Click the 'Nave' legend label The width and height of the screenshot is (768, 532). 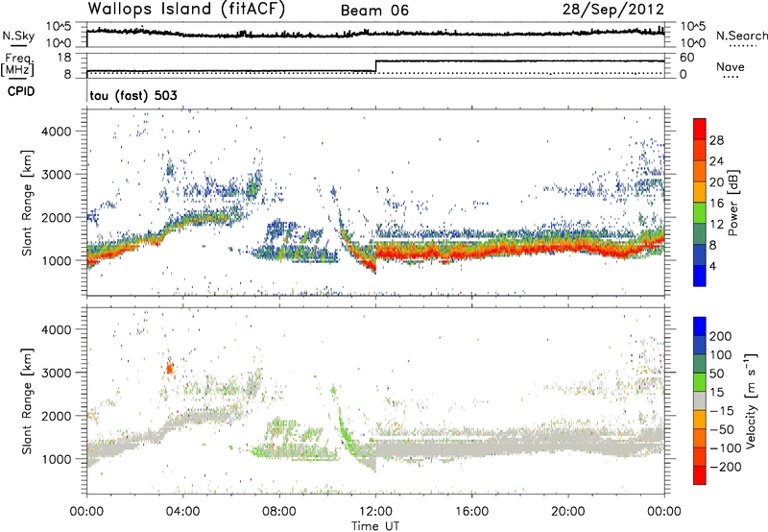(x=731, y=67)
